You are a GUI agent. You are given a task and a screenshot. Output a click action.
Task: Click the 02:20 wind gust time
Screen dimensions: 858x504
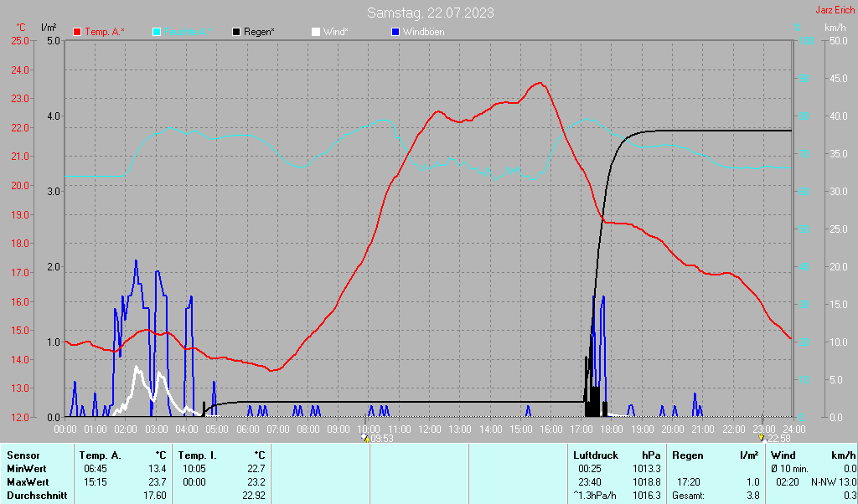click(x=788, y=483)
